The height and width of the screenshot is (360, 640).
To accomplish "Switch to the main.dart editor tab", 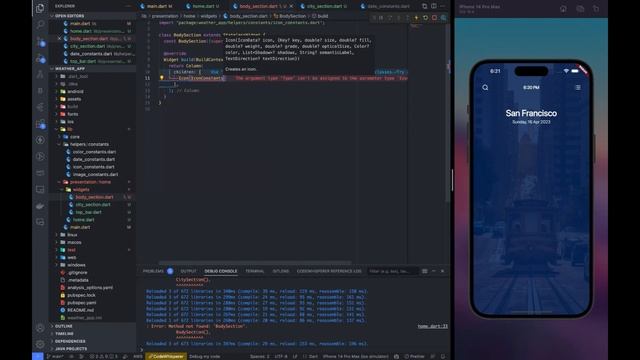I will tap(157, 6).
